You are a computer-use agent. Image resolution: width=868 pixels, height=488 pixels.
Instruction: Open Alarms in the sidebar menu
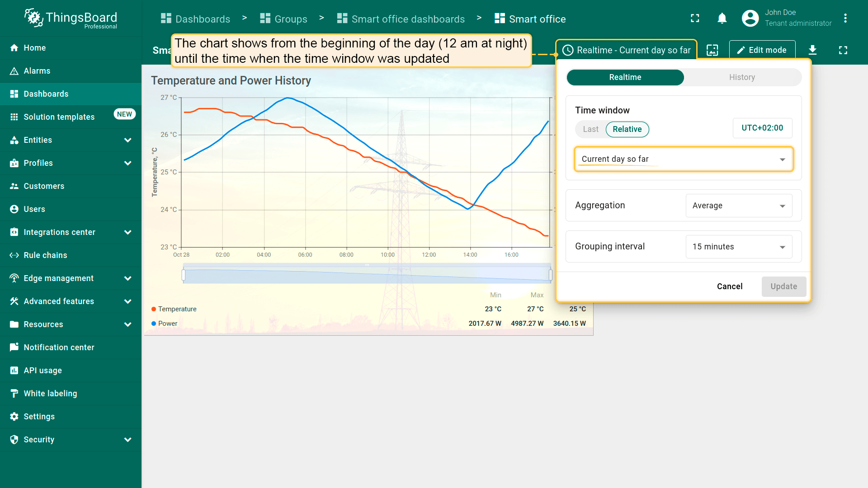click(x=37, y=71)
